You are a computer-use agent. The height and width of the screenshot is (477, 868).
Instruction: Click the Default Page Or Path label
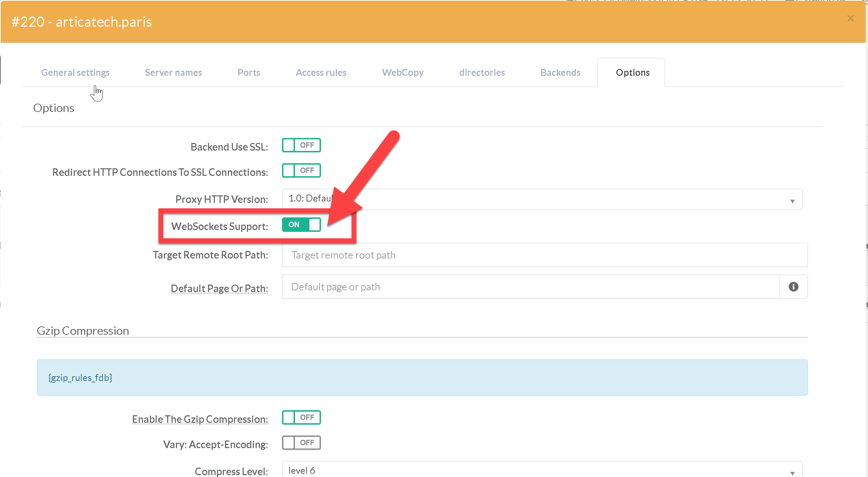[x=219, y=289]
